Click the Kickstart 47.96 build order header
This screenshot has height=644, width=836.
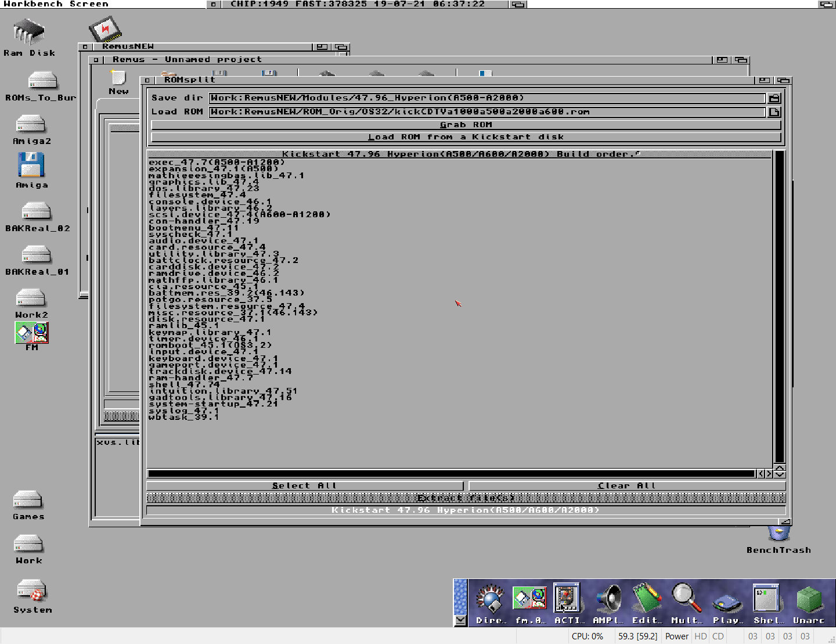pyautogui.click(x=460, y=154)
